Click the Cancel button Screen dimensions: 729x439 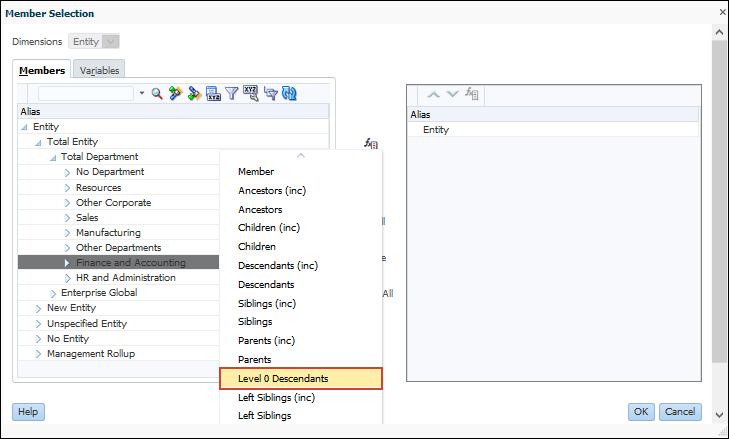680,412
